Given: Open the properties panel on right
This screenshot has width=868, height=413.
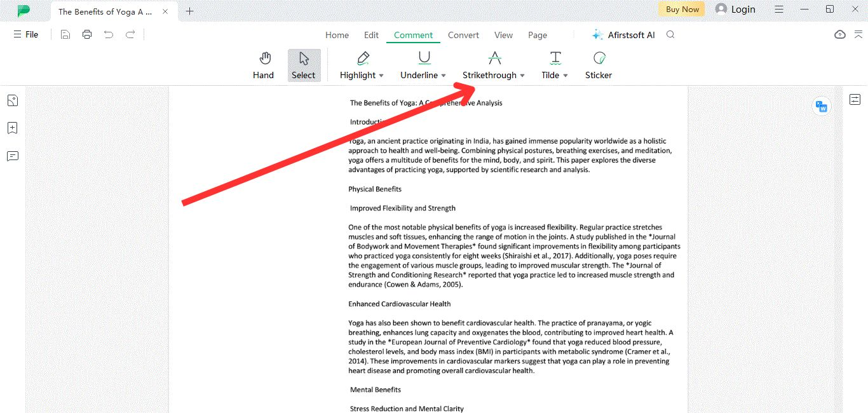Looking at the screenshot, I should coord(855,100).
